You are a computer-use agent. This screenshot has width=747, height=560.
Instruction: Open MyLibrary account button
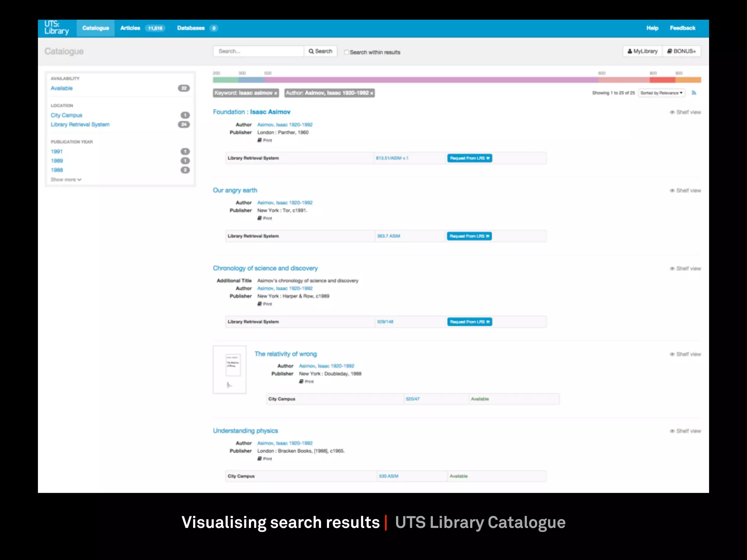click(x=642, y=51)
